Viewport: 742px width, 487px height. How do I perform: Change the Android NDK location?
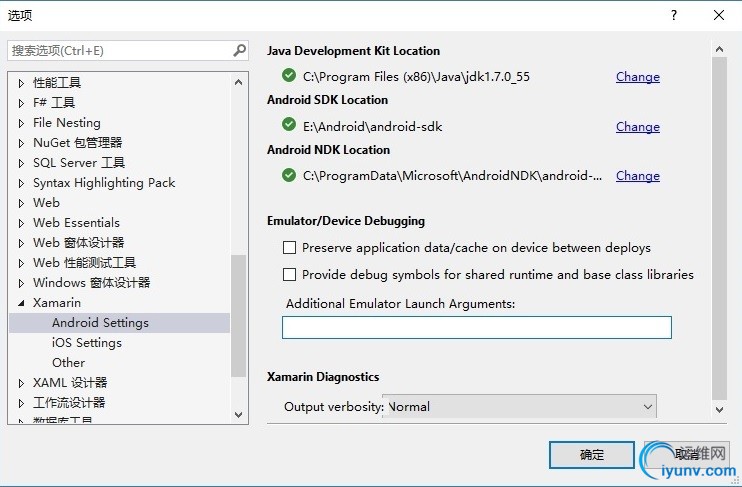pos(637,176)
